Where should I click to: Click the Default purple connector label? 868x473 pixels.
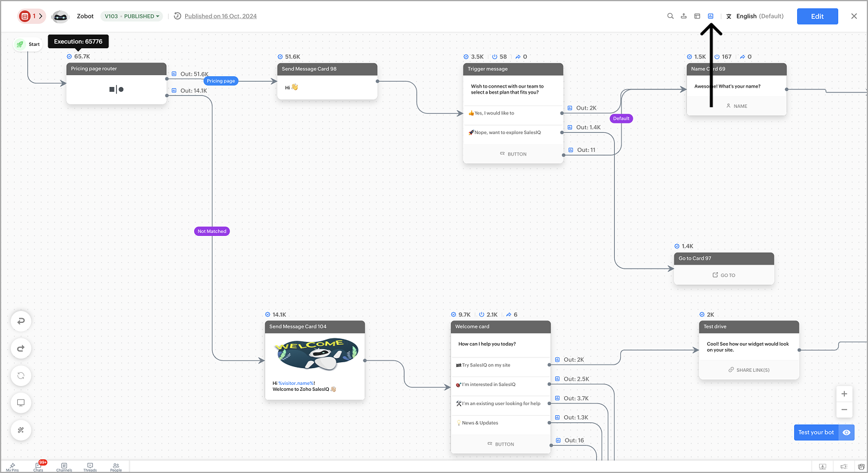point(621,119)
